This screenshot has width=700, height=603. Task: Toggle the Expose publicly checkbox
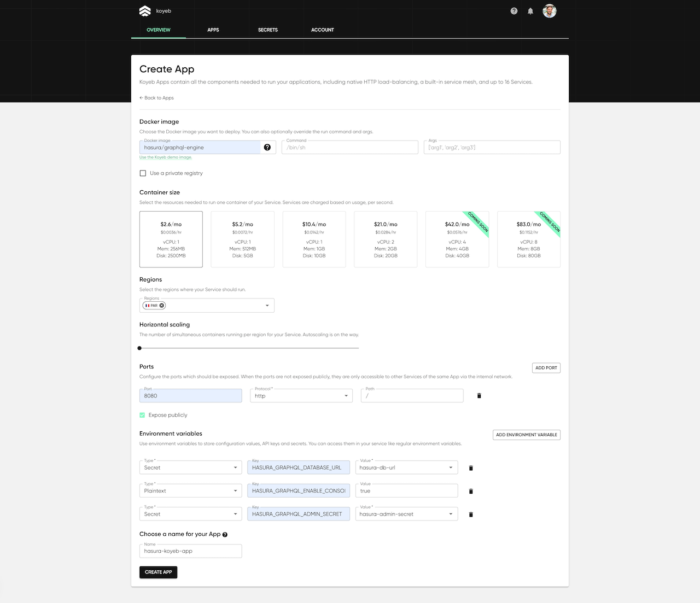click(x=143, y=415)
